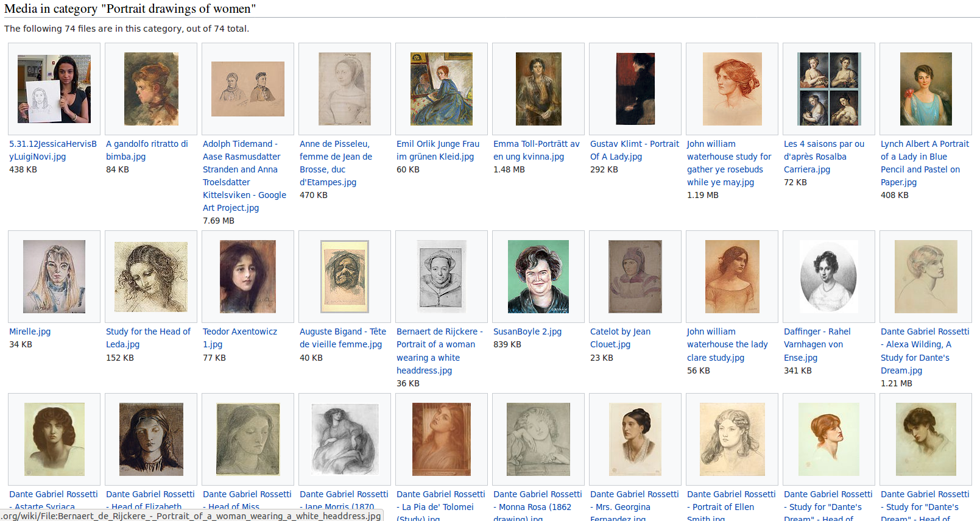Viewport: 980px width, 521px height.
Task: Click Bernaert de Rijckere white headdress.jpg link
Action: (439, 351)
